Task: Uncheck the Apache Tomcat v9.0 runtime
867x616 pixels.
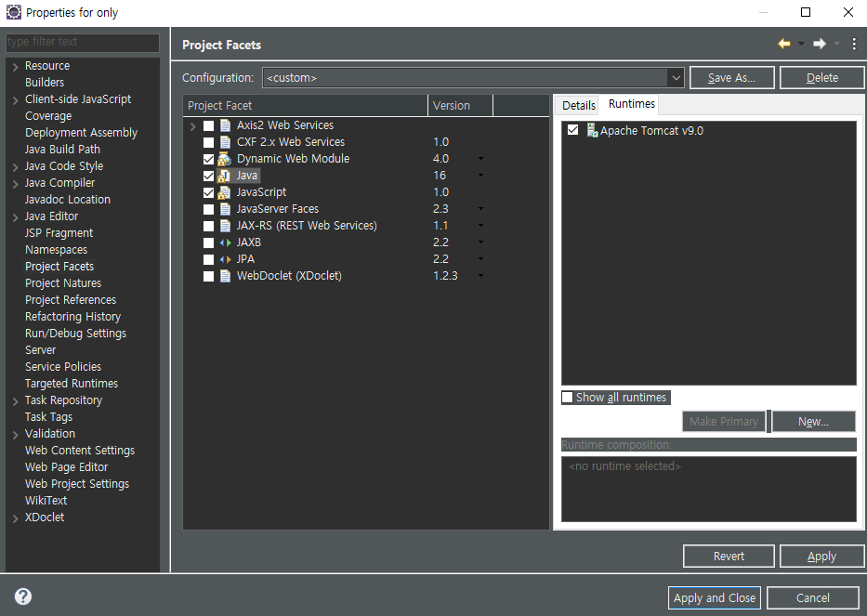Action: pyautogui.click(x=572, y=130)
